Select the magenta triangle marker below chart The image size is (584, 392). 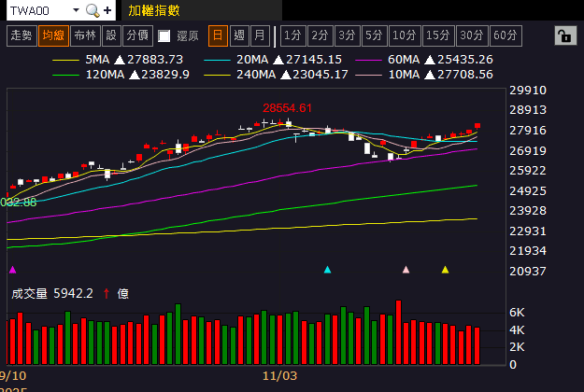(x=13, y=270)
